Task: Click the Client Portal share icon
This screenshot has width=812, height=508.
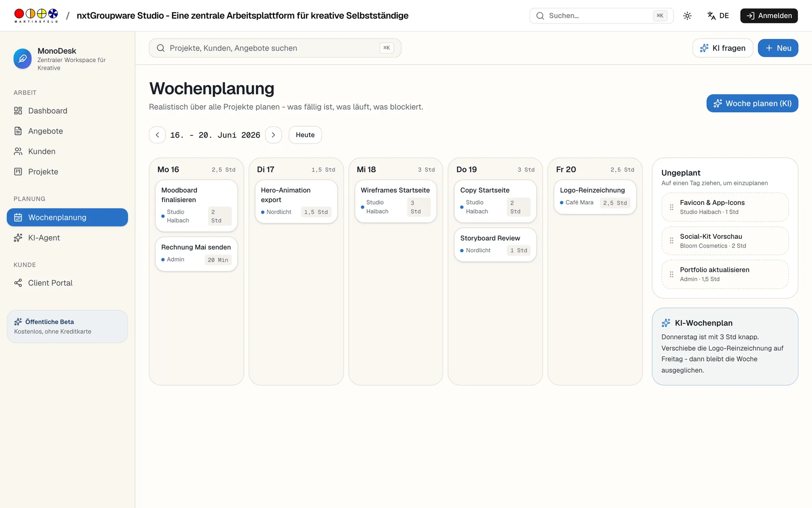Action: click(x=18, y=283)
